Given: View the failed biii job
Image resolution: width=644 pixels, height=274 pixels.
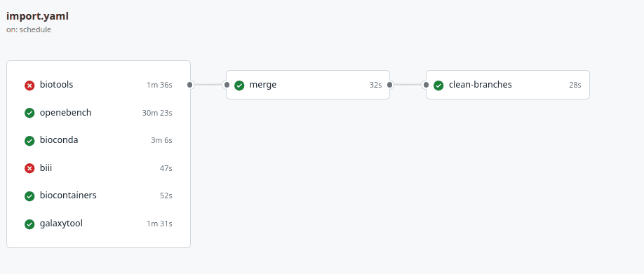Looking at the screenshot, I should click(x=99, y=168).
